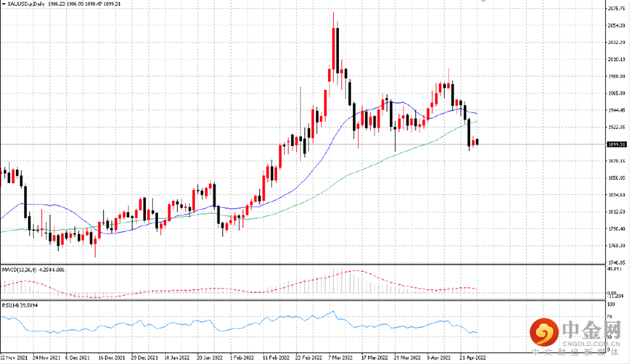Viewport: 630px width, 364px height.
Task: Click price axis label 1965.90
Action: click(617, 93)
